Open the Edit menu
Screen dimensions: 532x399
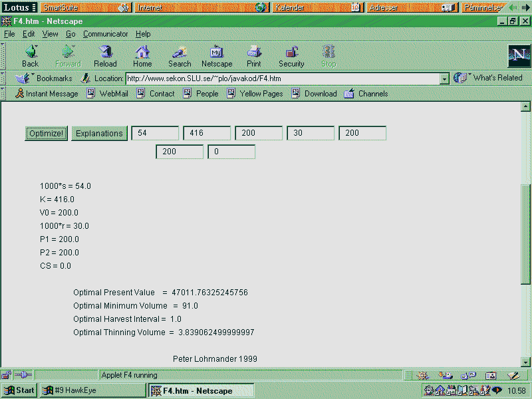click(x=29, y=34)
